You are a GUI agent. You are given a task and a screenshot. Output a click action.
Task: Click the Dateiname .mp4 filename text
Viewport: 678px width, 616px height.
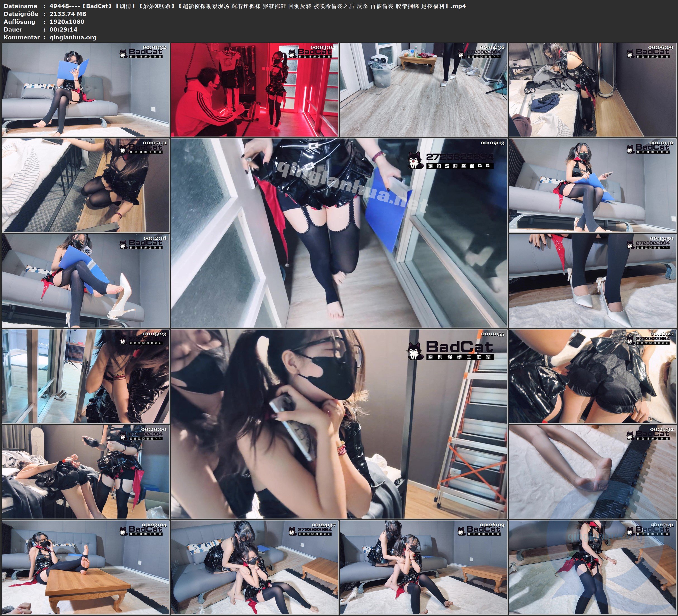257,6
